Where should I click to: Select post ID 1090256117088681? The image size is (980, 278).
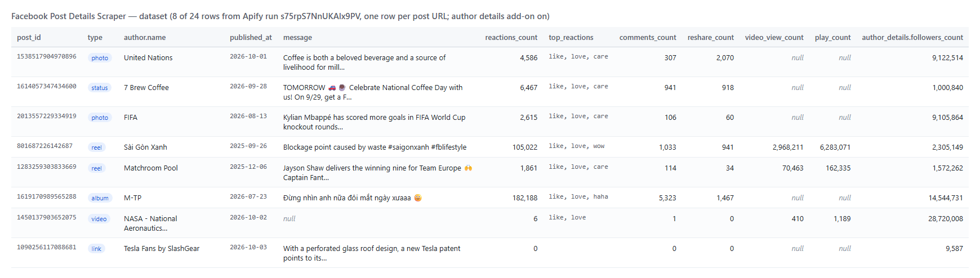pos(47,248)
